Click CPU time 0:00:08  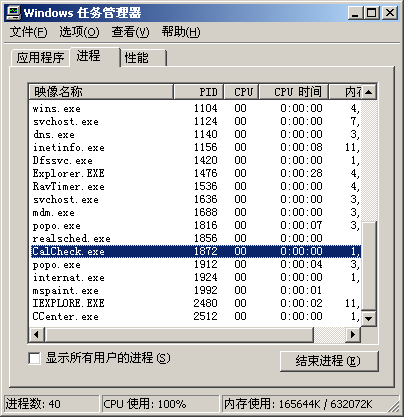pos(301,147)
